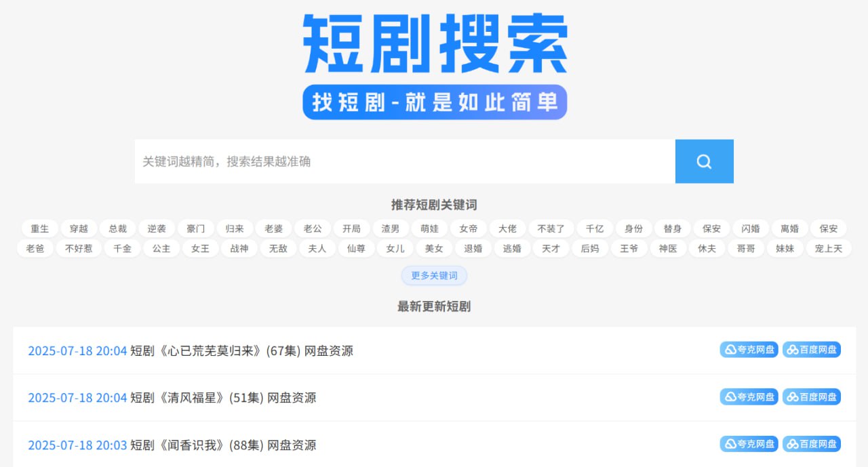Viewport: 868px width, 467px height.
Task: Select the 不装了 keyword tag
Action: click(x=551, y=228)
